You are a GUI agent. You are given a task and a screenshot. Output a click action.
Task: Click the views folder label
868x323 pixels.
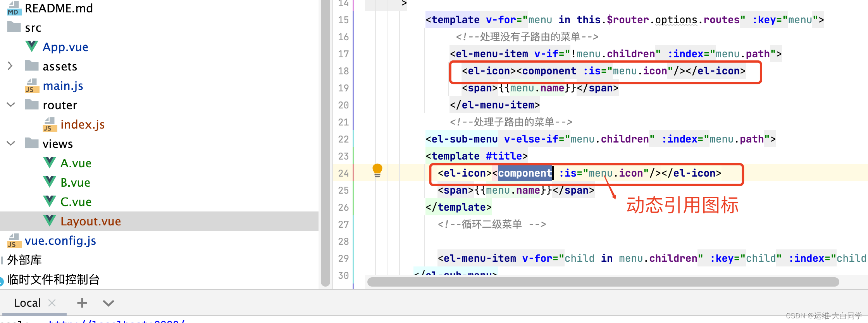[58, 144]
